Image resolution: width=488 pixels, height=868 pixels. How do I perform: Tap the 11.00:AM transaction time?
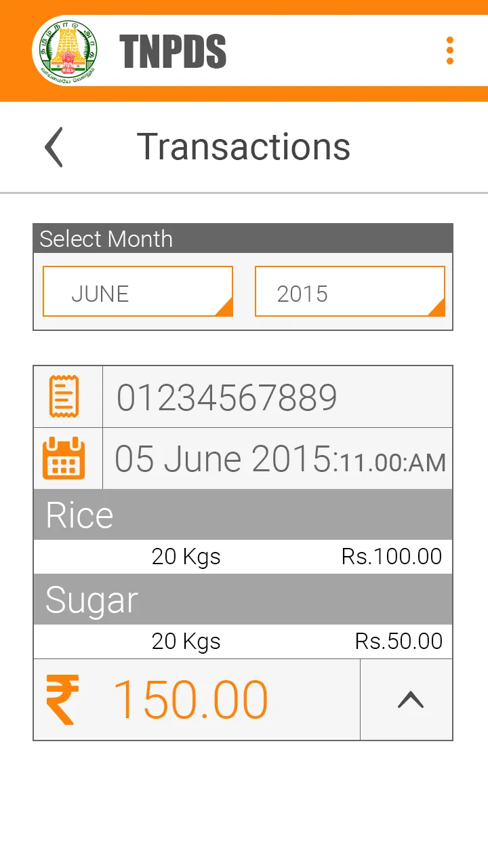click(x=392, y=463)
